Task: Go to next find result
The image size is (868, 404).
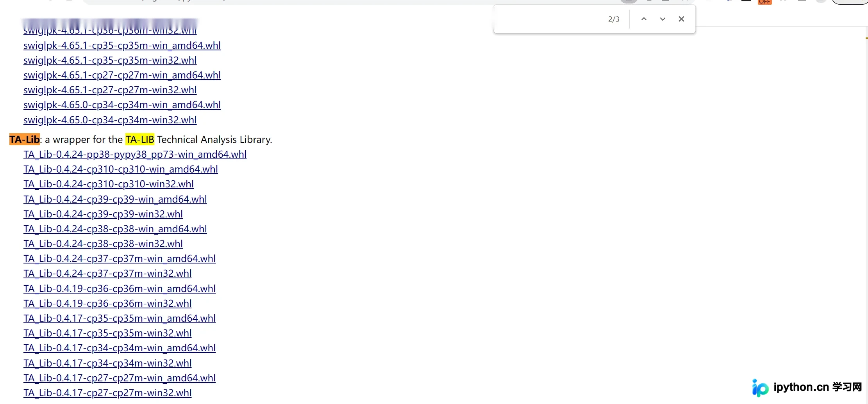Action: coord(663,19)
